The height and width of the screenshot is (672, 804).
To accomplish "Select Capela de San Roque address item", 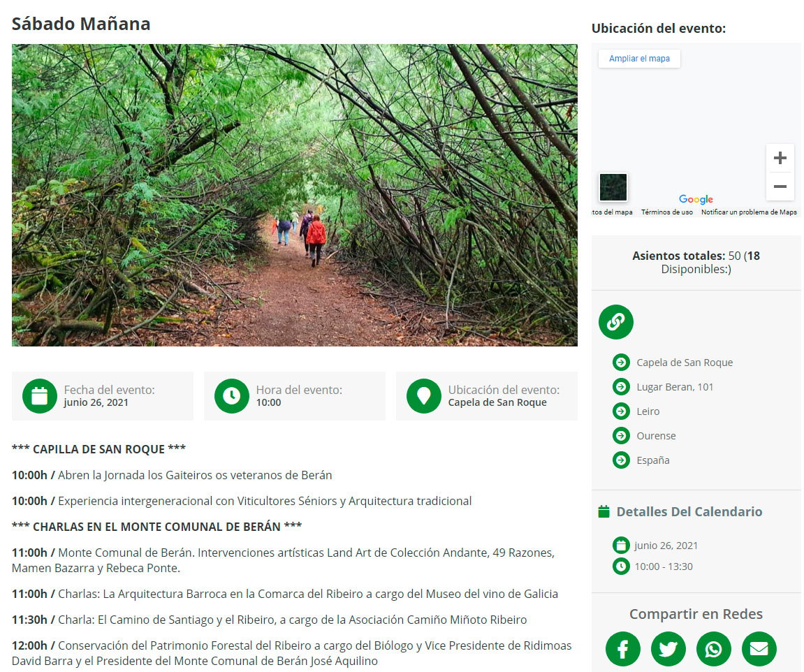I will click(673, 363).
